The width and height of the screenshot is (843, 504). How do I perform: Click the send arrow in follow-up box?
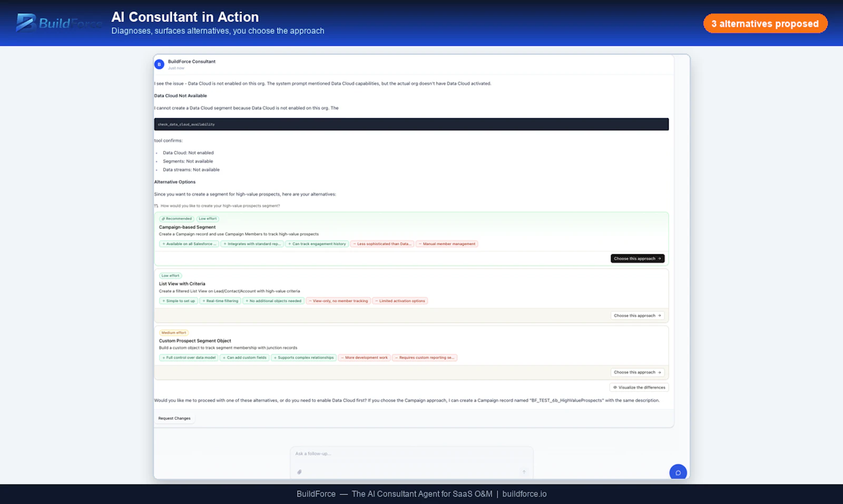coord(524,472)
